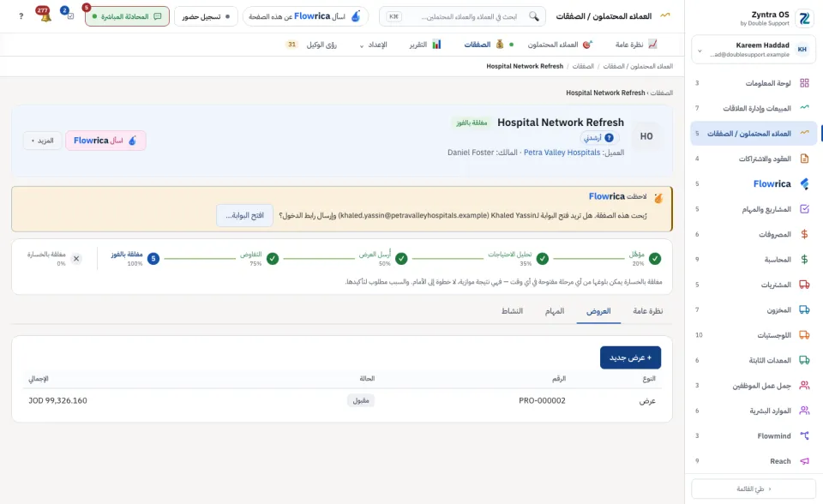
Task: Click the leads target icon
Action: (587, 44)
